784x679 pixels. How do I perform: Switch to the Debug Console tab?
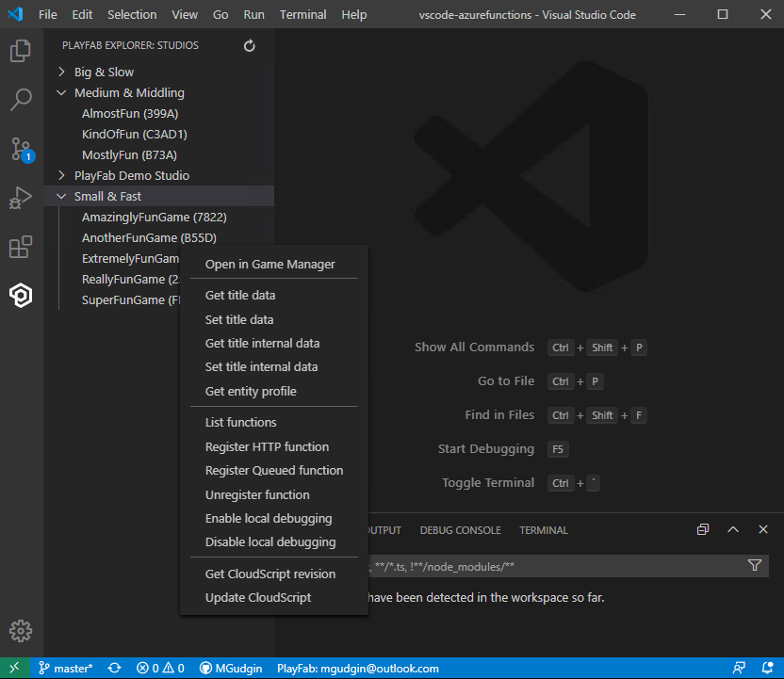point(460,530)
